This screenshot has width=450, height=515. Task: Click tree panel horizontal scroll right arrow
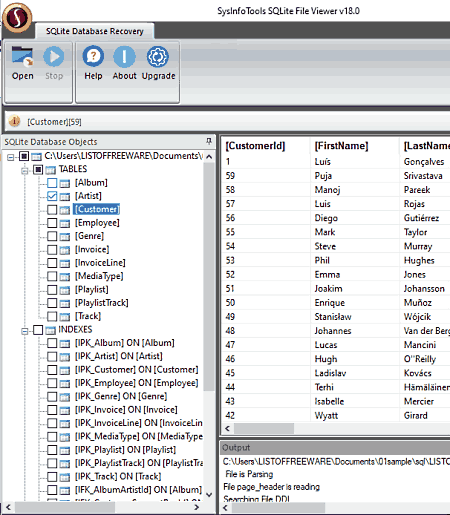(197, 507)
